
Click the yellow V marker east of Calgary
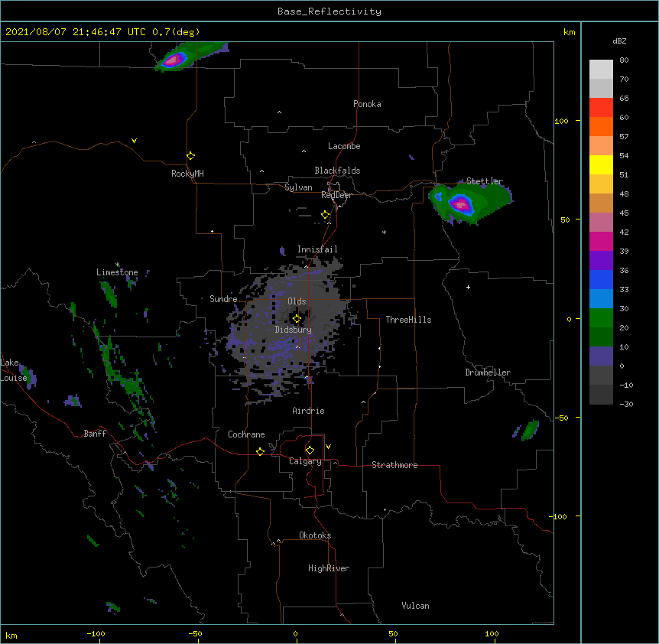coord(328,447)
